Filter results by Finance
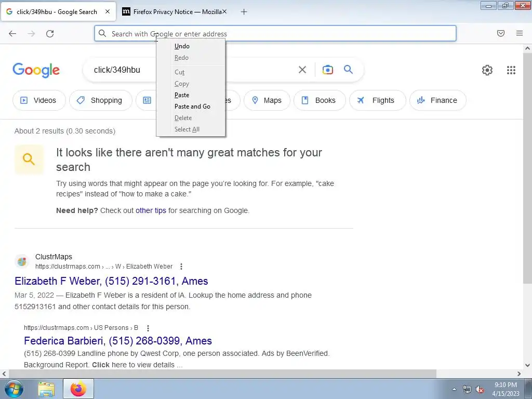Screen dimensions: 532x399 437,100
